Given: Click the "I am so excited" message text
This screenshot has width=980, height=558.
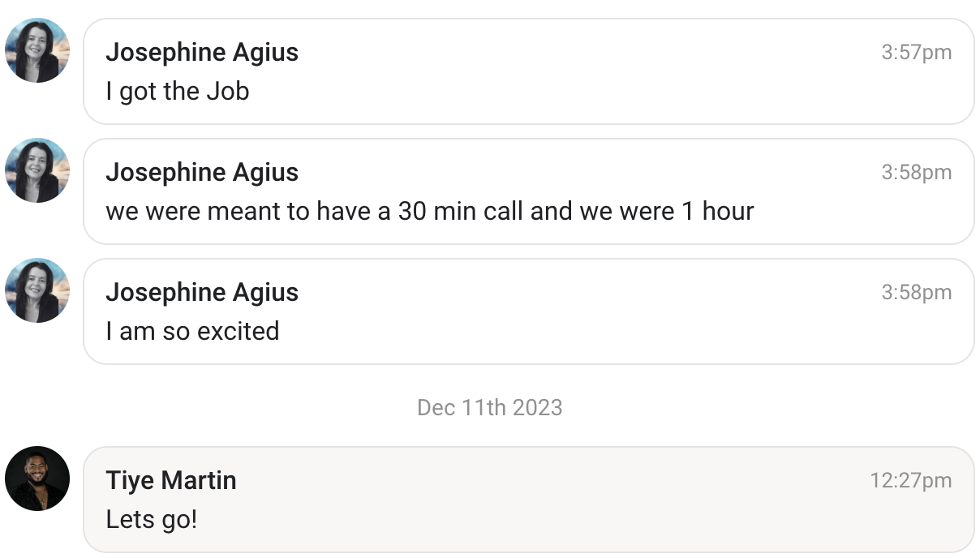Looking at the screenshot, I should tap(192, 331).
